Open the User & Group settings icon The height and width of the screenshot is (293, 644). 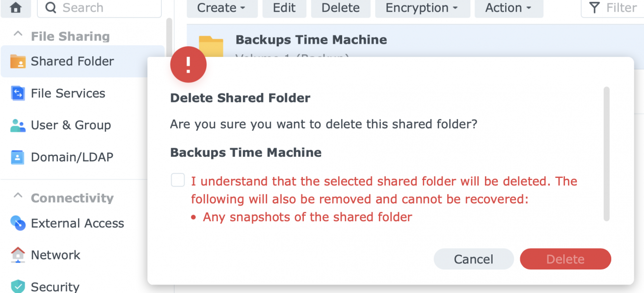(18, 125)
